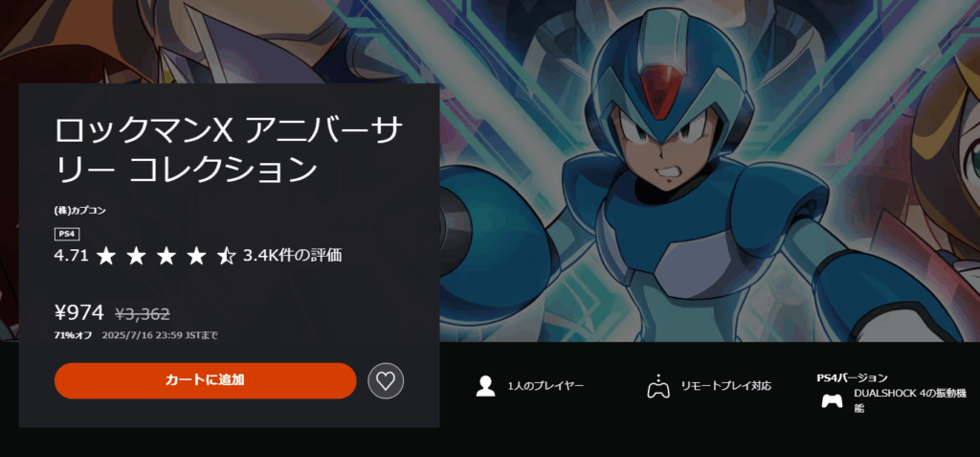Click the second rating star
The width and height of the screenshot is (980, 457).
coord(136,256)
